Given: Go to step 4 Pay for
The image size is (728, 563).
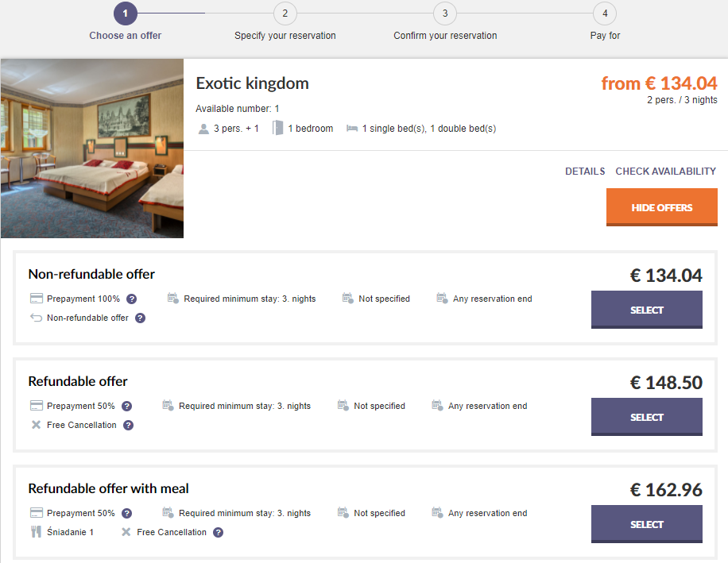Looking at the screenshot, I should (x=605, y=13).
